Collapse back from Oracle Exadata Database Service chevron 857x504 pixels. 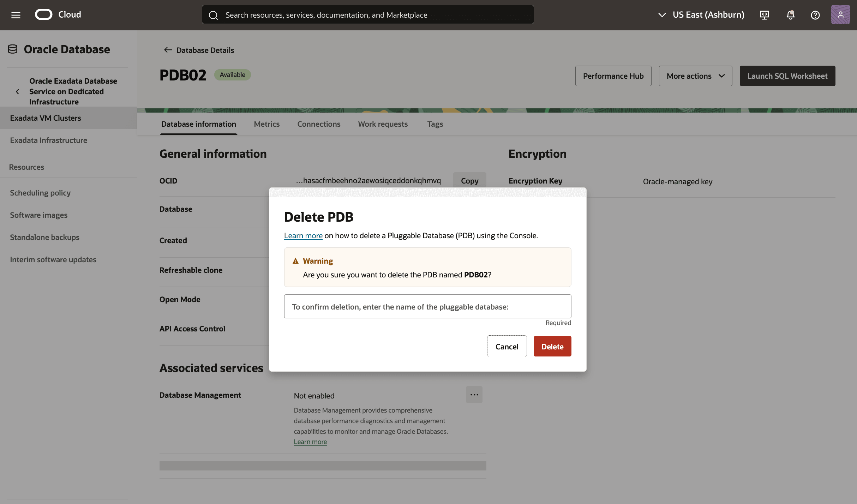pos(17,91)
